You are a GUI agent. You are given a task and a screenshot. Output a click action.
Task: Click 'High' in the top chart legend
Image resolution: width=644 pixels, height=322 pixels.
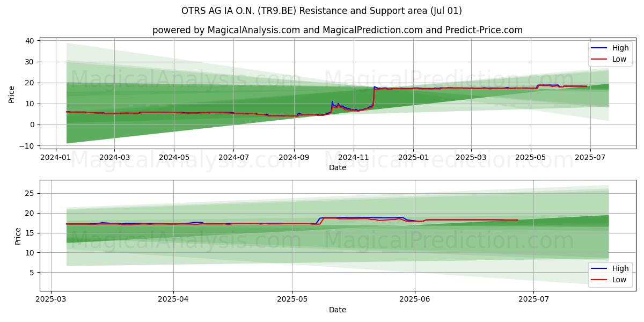pos(620,48)
